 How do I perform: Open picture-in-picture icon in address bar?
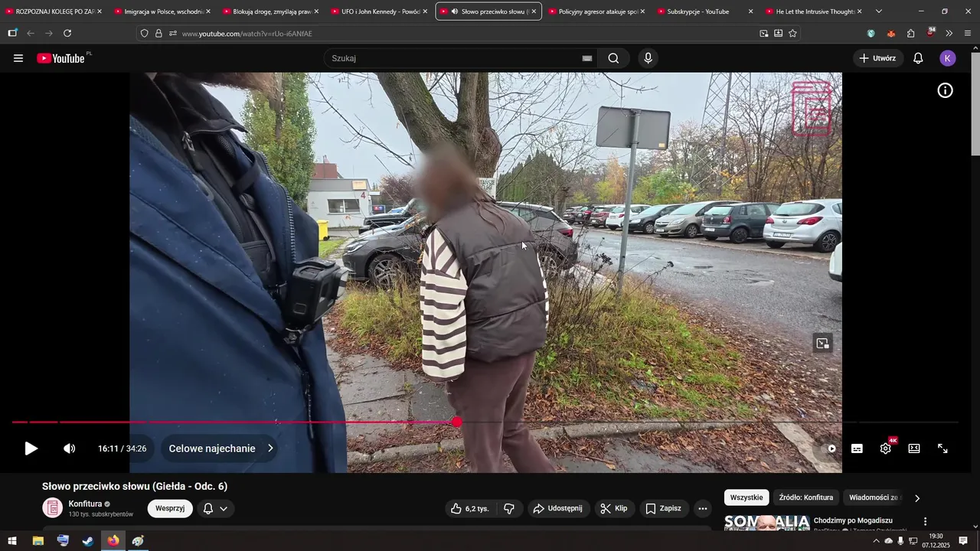(x=764, y=34)
